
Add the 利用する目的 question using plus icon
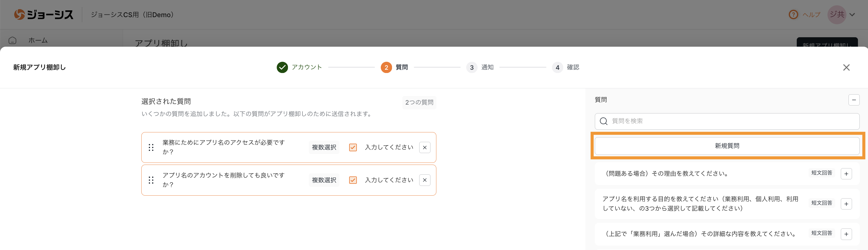846,204
